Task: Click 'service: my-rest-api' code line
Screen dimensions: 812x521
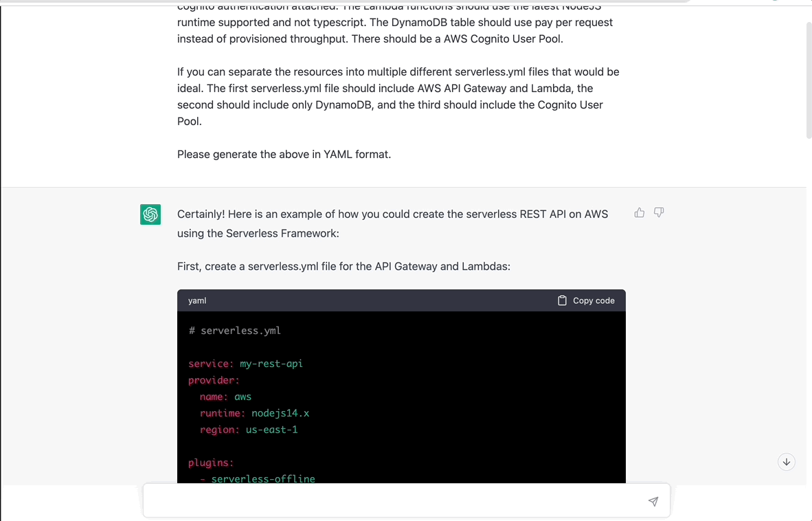Action: (245, 364)
